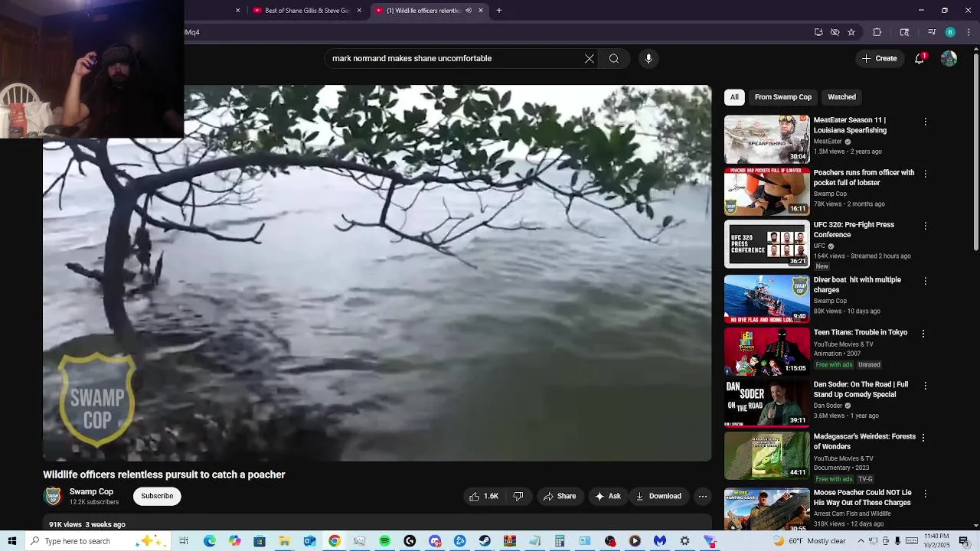
Task: Mute the Wildlife officers tab audio icon
Action: pyautogui.click(x=469, y=11)
